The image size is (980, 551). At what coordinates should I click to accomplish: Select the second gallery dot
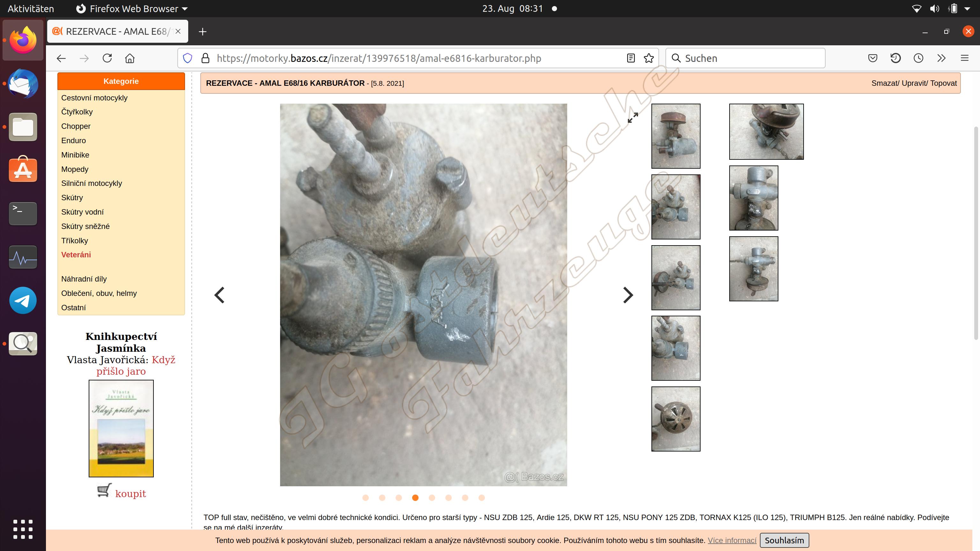coord(382,498)
